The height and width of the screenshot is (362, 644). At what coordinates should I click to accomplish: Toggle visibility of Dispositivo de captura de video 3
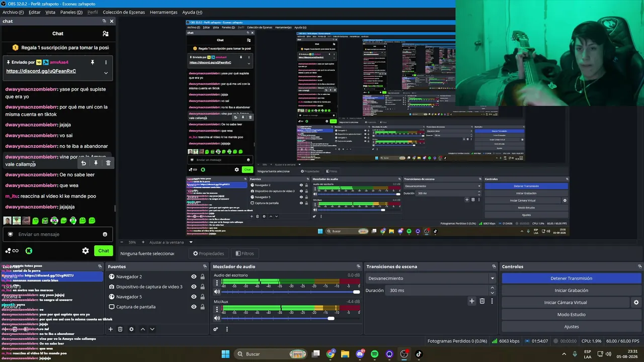[x=194, y=287]
